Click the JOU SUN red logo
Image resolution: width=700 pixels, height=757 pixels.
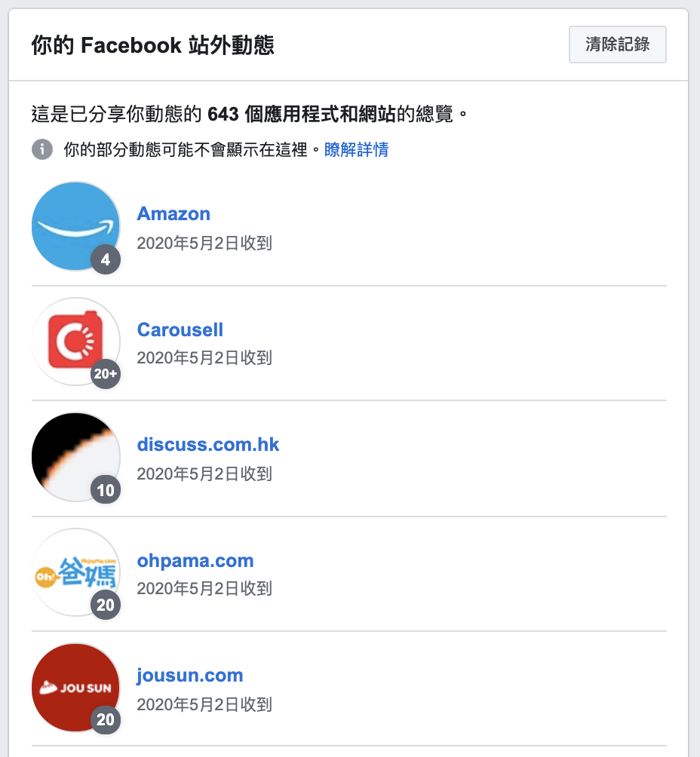click(75, 687)
